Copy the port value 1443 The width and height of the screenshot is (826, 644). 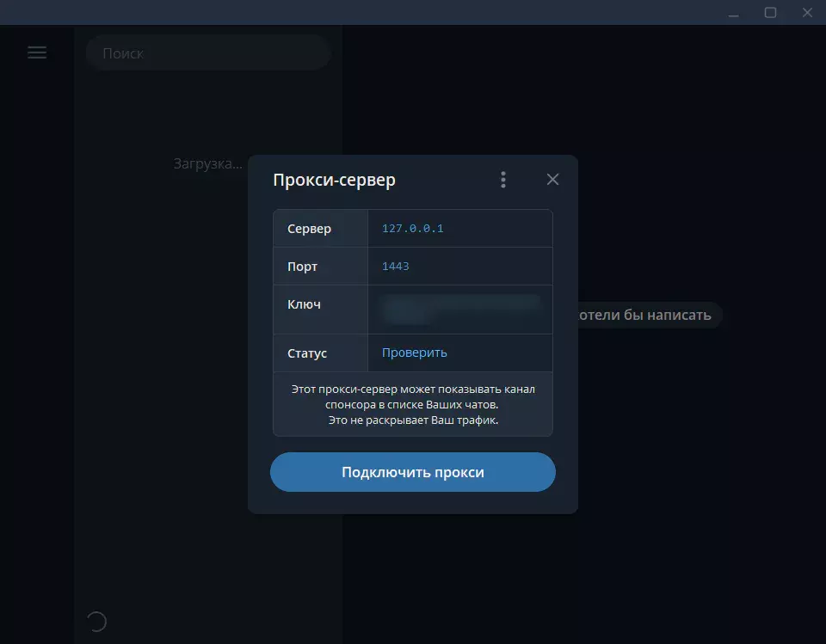coord(395,266)
